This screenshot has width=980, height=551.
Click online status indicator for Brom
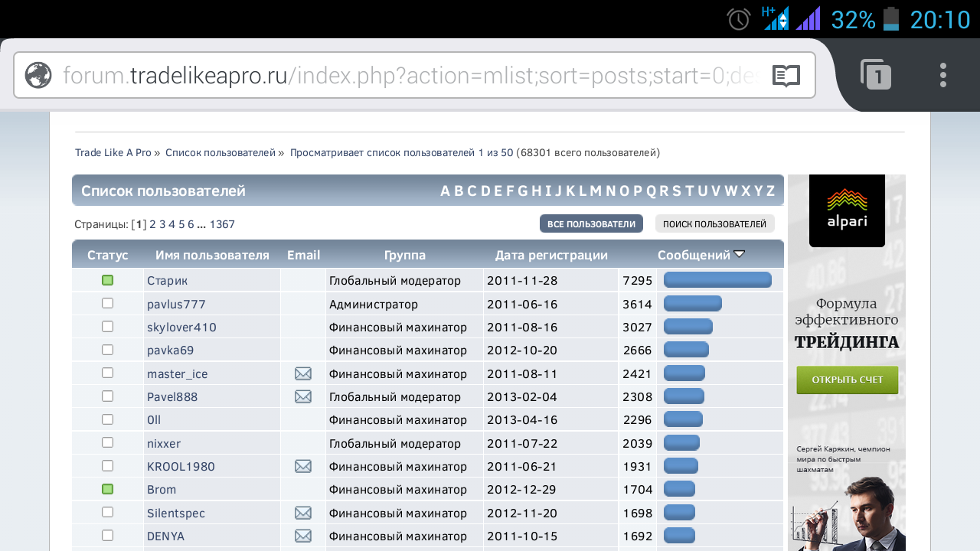coord(108,489)
